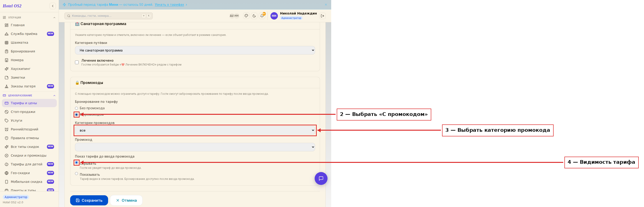Go to Скидки и промокоды page
This screenshot has width=644, height=207.
point(29,155)
